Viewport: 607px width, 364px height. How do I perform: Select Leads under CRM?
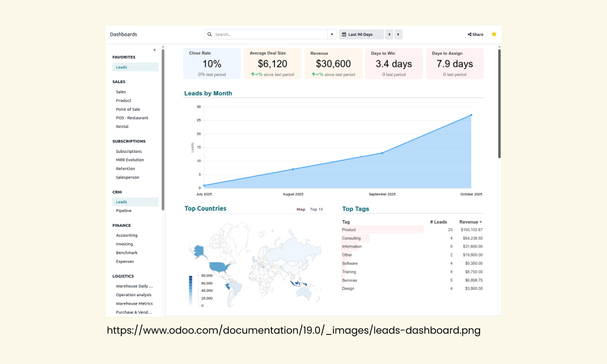[135, 202]
